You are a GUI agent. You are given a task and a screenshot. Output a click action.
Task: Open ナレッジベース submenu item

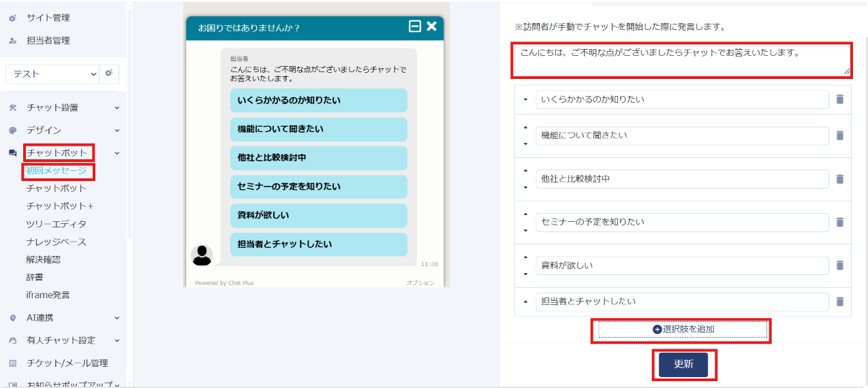coord(57,242)
